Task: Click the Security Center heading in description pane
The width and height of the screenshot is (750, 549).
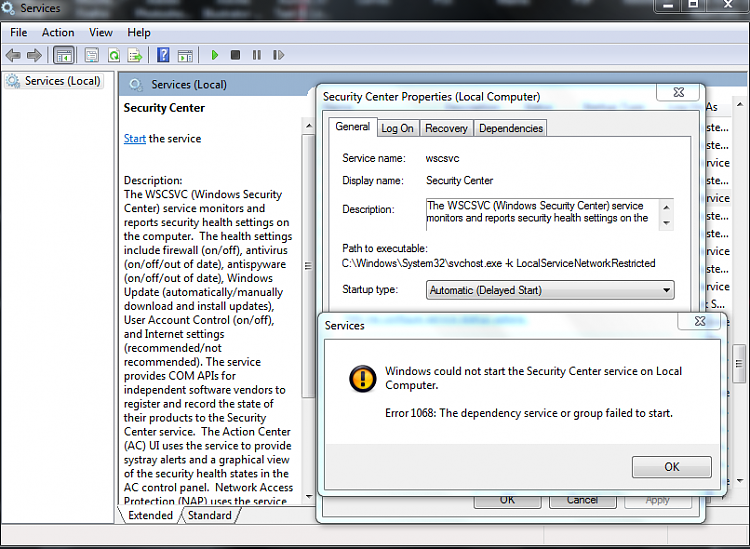Action: pos(164,108)
